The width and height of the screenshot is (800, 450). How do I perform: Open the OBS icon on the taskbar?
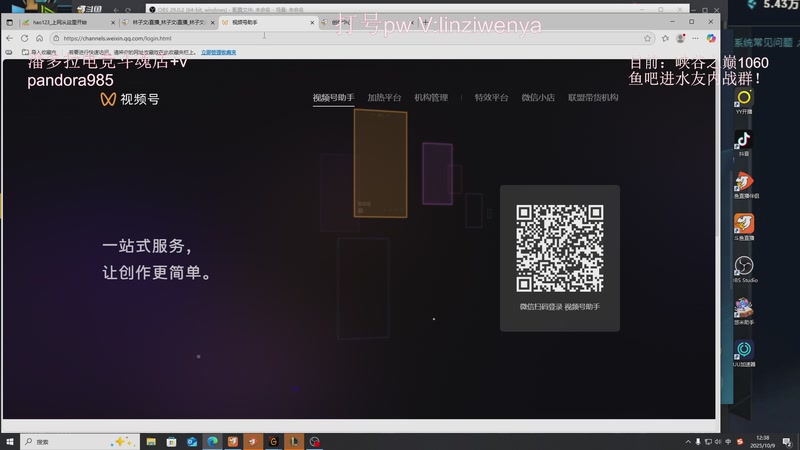pos(314,441)
